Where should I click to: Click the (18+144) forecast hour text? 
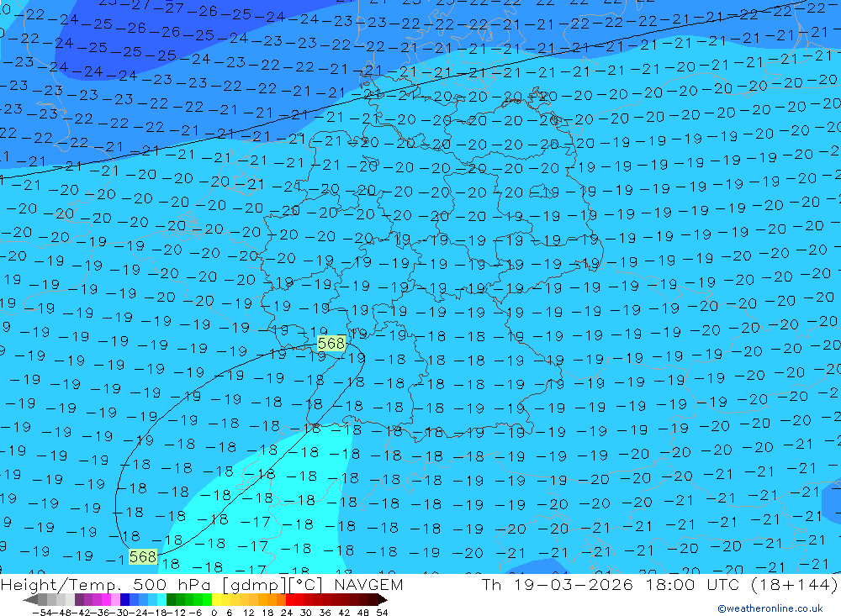[x=795, y=584]
